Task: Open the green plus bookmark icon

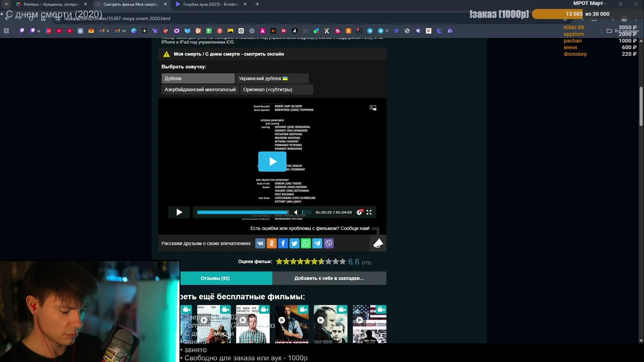Action: click(x=209, y=31)
